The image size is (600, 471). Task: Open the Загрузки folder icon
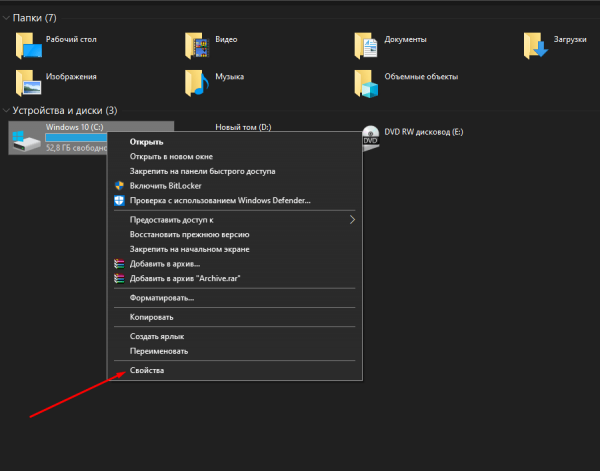(536, 46)
